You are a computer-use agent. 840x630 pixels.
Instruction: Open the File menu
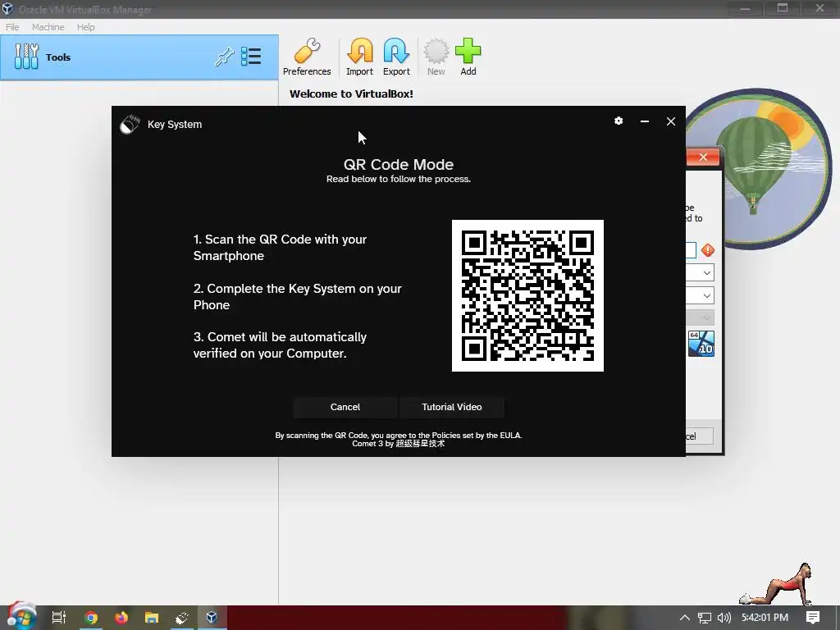(12, 27)
